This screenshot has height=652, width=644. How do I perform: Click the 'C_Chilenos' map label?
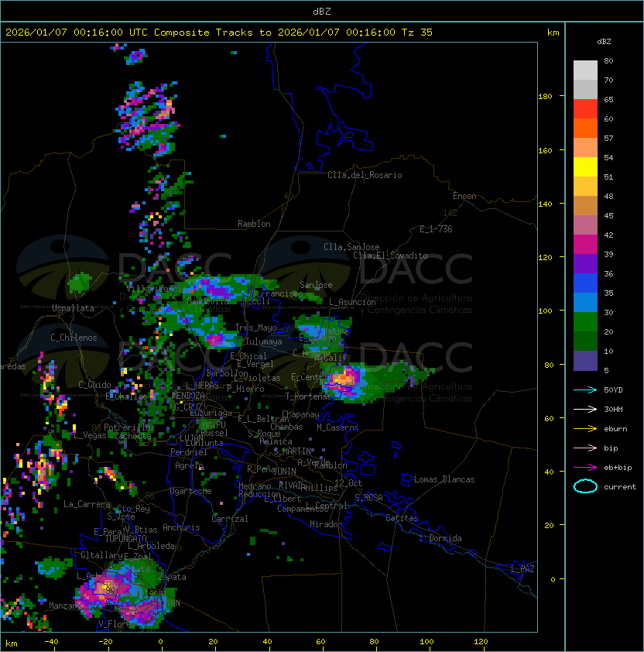point(74,338)
